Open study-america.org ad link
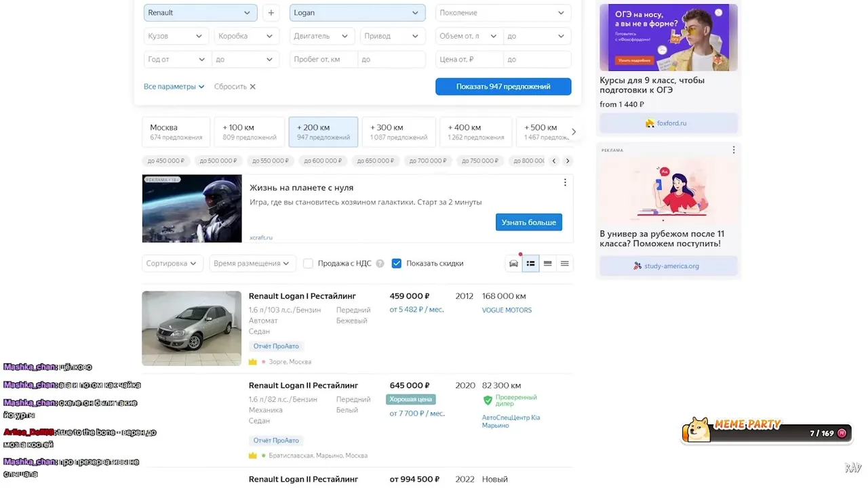 [x=669, y=266]
